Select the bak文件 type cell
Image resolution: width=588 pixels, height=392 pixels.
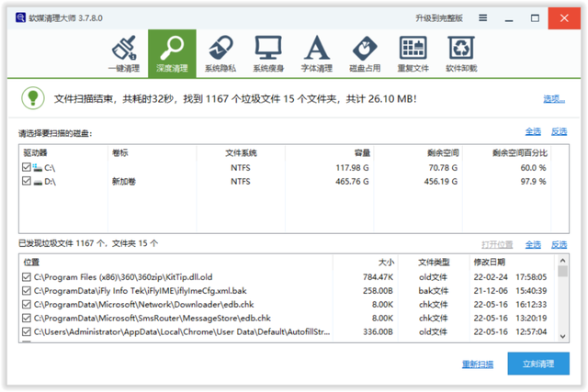(433, 291)
